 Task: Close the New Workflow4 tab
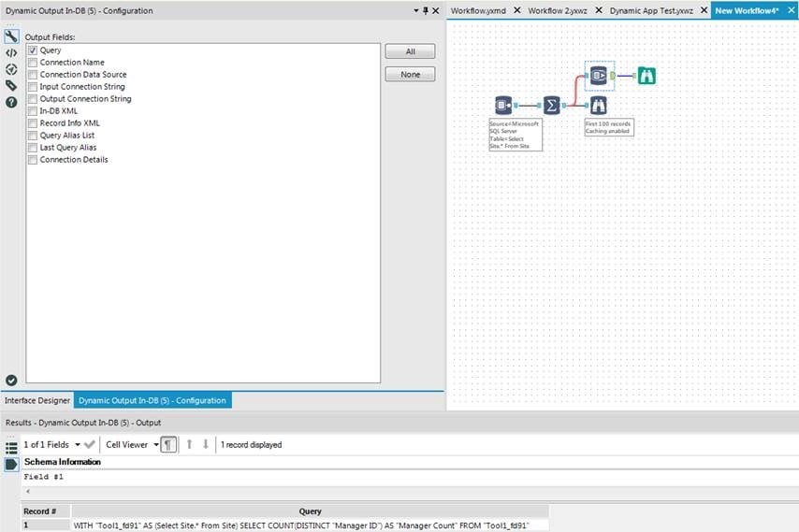(x=792, y=10)
